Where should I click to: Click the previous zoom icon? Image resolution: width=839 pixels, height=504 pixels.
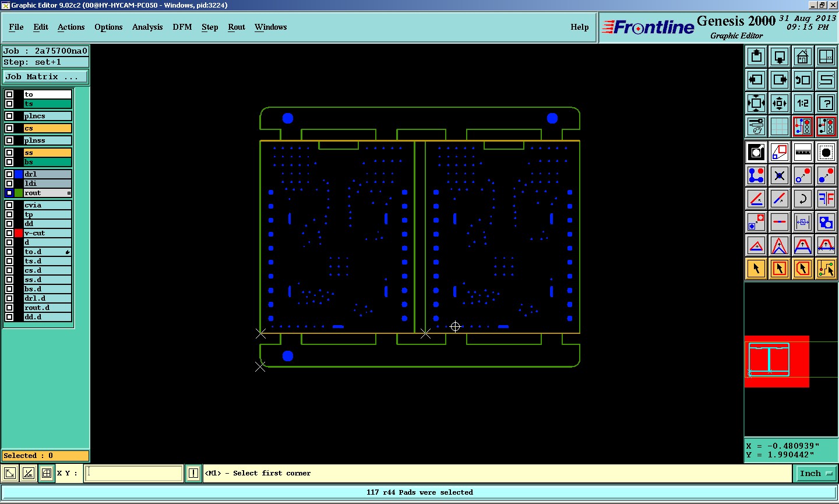pyautogui.click(x=803, y=80)
